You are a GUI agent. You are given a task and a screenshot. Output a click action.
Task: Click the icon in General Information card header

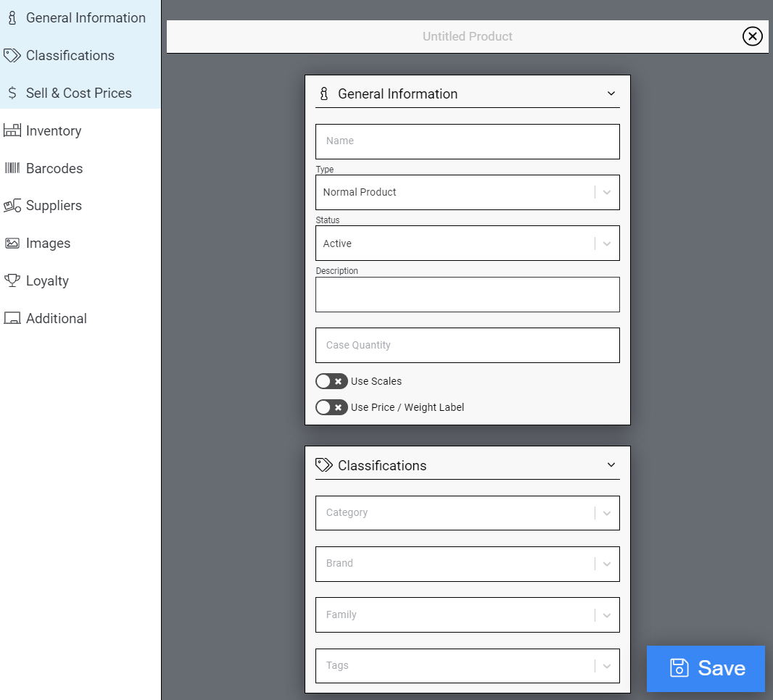(324, 93)
